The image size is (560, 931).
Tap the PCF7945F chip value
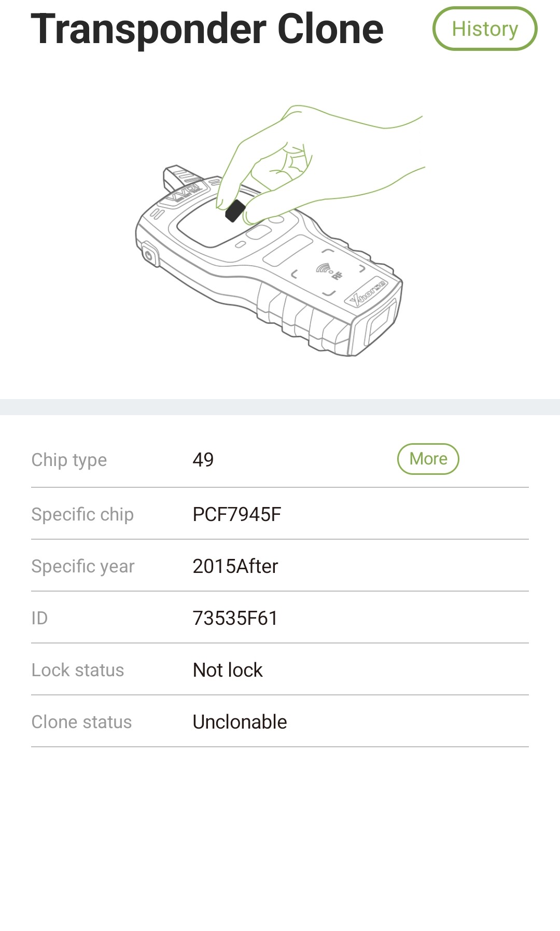click(236, 514)
